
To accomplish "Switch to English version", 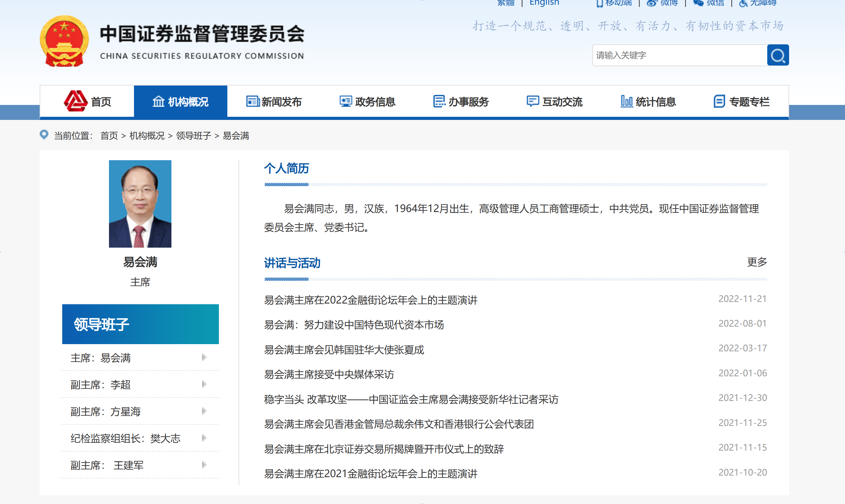I will tap(544, 3).
